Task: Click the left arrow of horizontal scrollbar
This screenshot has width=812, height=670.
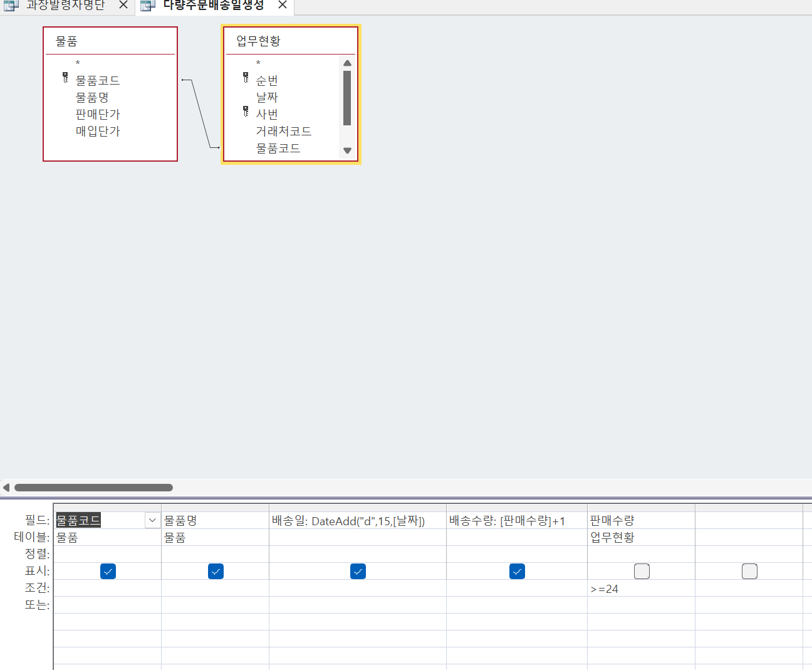Action: pyautogui.click(x=6, y=488)
